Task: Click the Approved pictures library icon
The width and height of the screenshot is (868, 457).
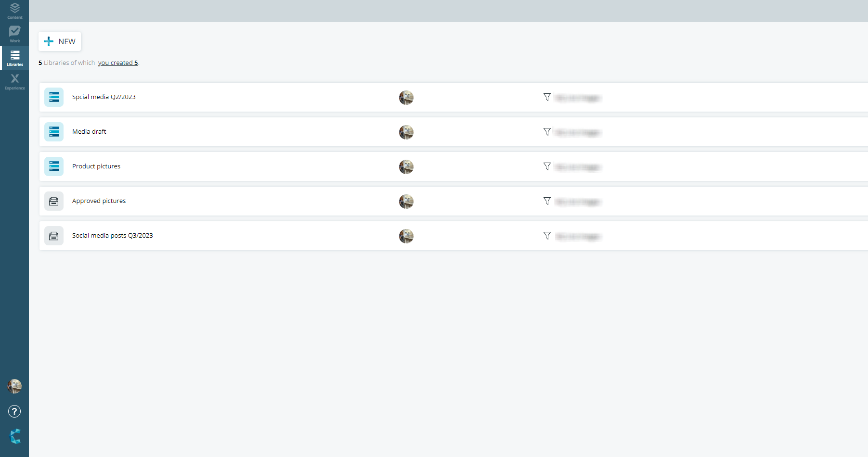Action: click(54, 201)
